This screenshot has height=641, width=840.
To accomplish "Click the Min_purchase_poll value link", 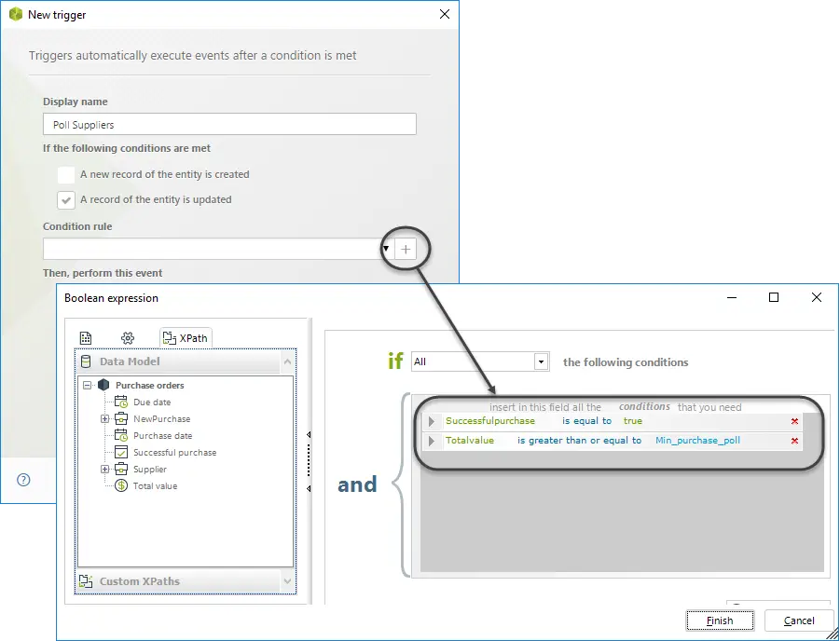I will (697, 440).
